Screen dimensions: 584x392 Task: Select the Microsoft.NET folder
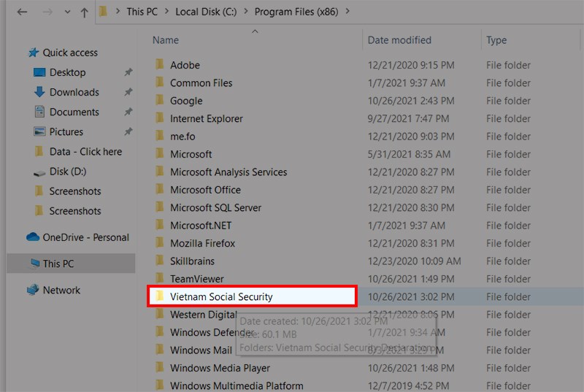coord(201,226)
